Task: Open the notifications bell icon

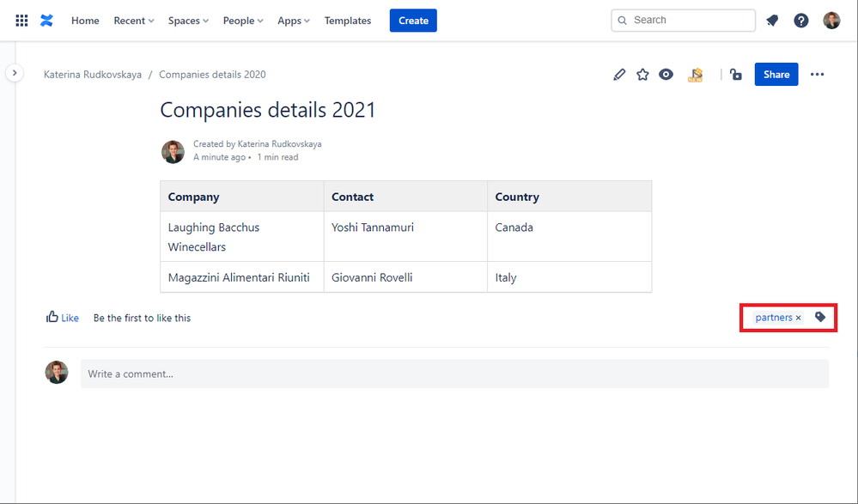Action: point(772,21)
